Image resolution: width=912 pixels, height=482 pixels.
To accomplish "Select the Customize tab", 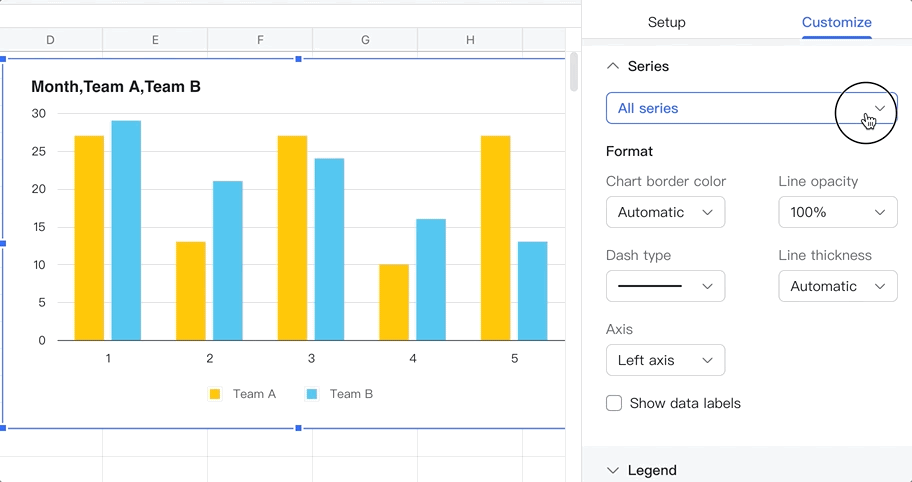I will coord(836,22).
